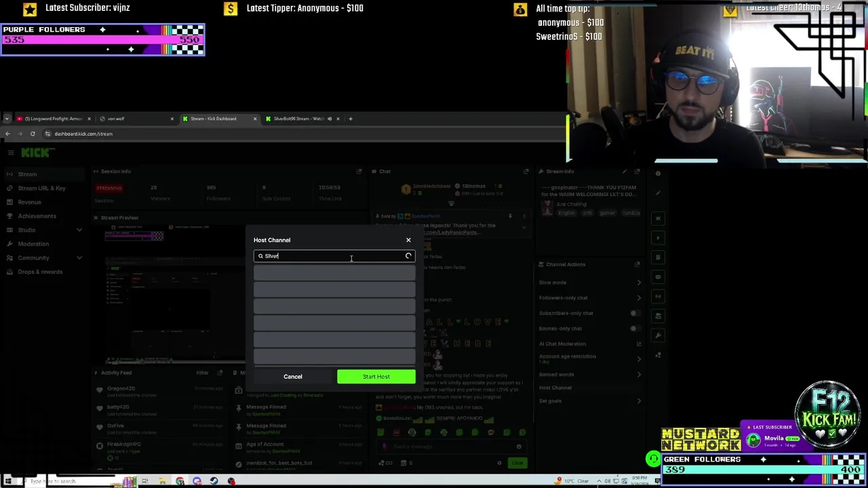Click the Host Channel search field

[334, 256]
